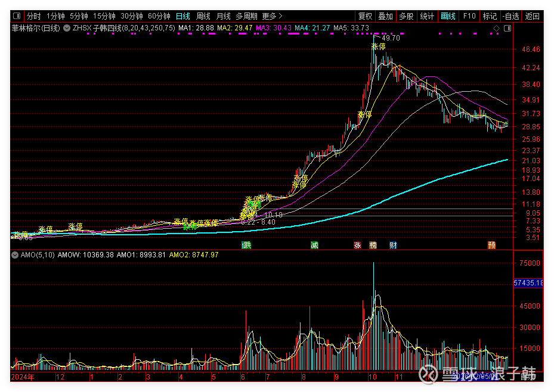Select the 60分钟 period

click(x=159, y=16)
